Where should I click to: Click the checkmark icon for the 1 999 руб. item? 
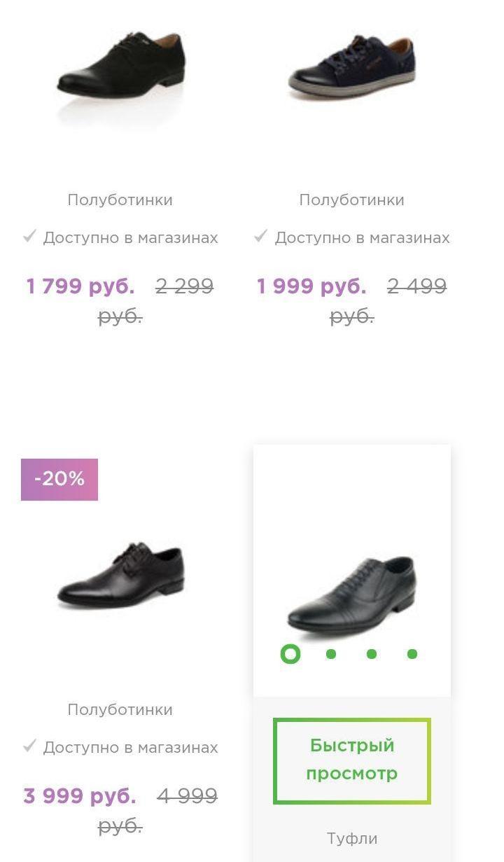tap(260, 237)
